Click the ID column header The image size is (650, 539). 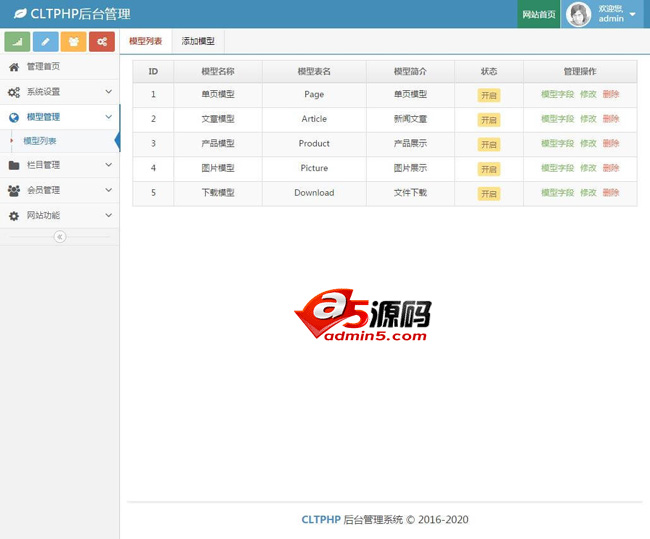coord(153,71)
